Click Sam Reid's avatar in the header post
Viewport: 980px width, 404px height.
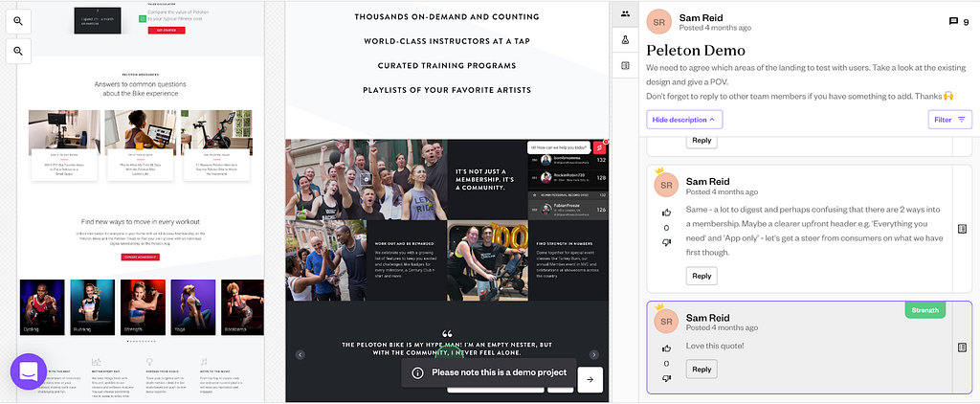click(x=658, y=22)
